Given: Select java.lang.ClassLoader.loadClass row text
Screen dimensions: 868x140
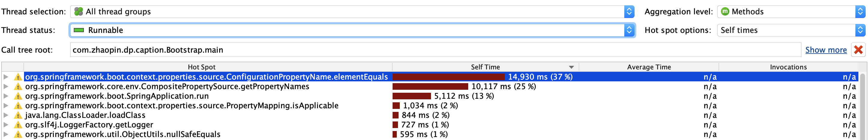Looking at the screenshot, I should click(x=85, y=115).
